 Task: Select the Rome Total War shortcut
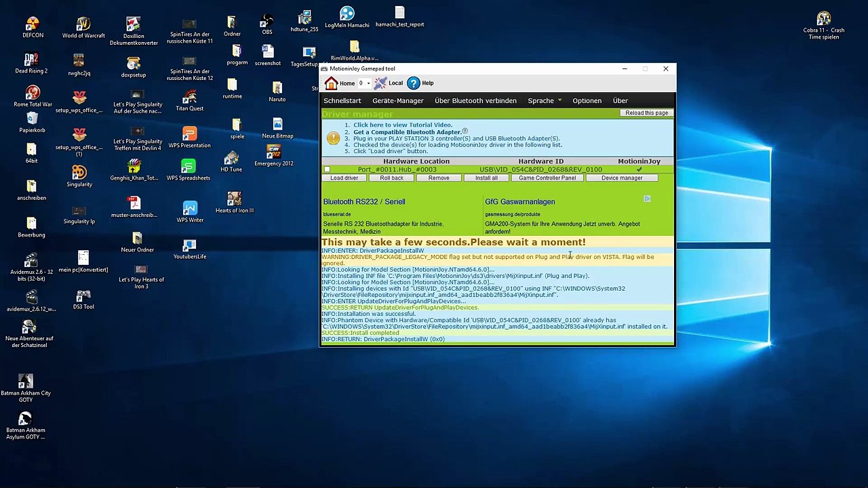coord(33,97)
